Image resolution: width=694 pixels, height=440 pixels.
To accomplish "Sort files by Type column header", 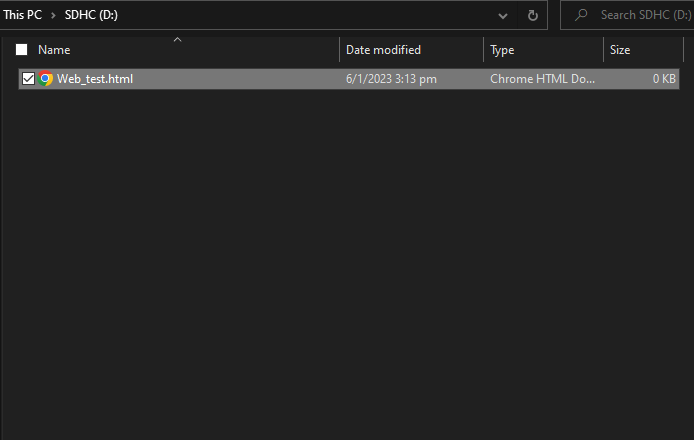I will click(x=502, y=50).
